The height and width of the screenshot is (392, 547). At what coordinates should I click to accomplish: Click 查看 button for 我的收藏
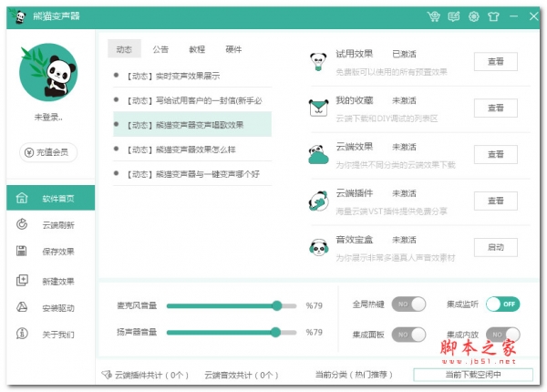(x=495, y=108)
